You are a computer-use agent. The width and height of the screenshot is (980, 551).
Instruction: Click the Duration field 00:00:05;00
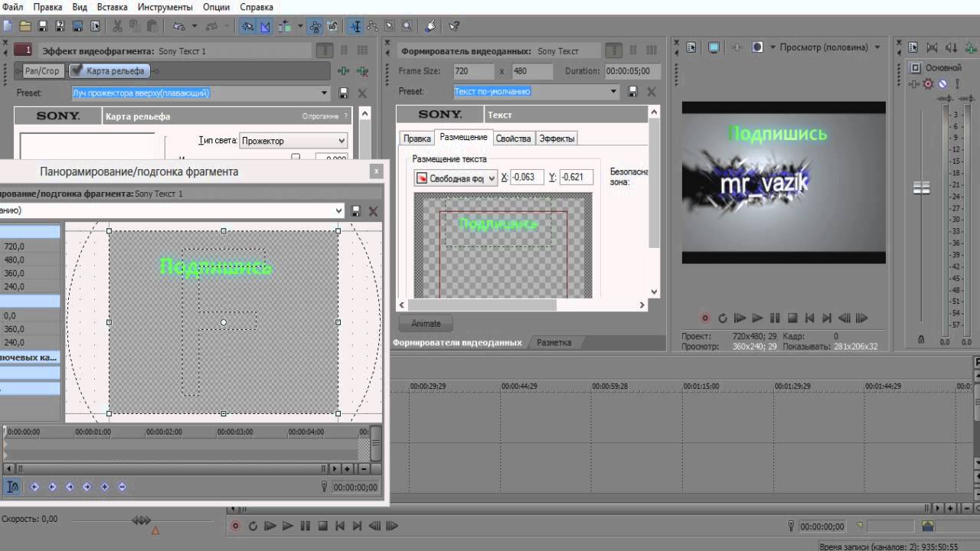click(632, 70)
